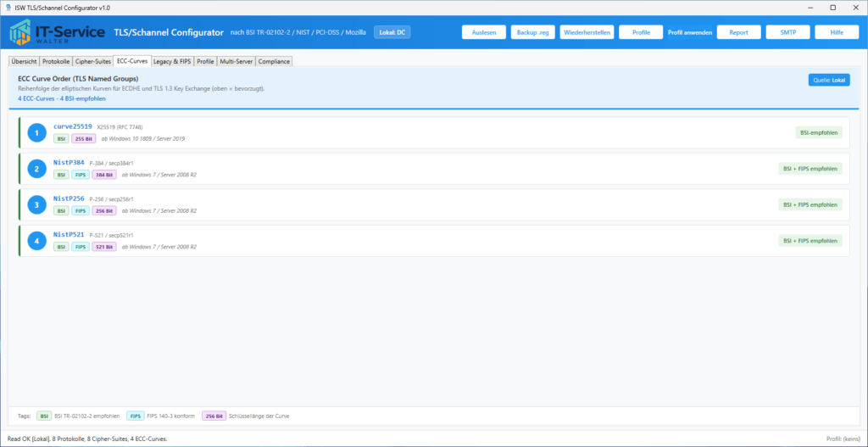Click the BSI tag on curve25519 row

(61, 139)
